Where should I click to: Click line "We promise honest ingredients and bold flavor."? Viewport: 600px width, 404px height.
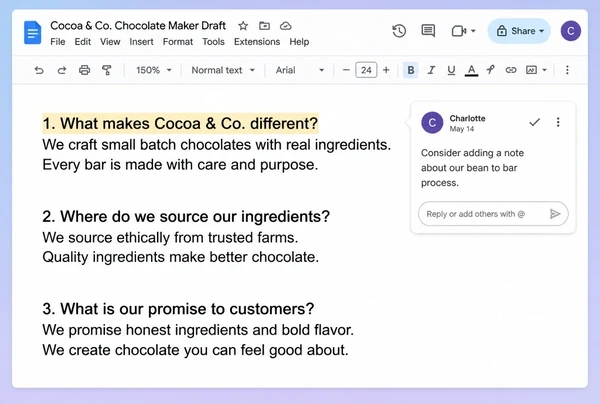[198, 330]
